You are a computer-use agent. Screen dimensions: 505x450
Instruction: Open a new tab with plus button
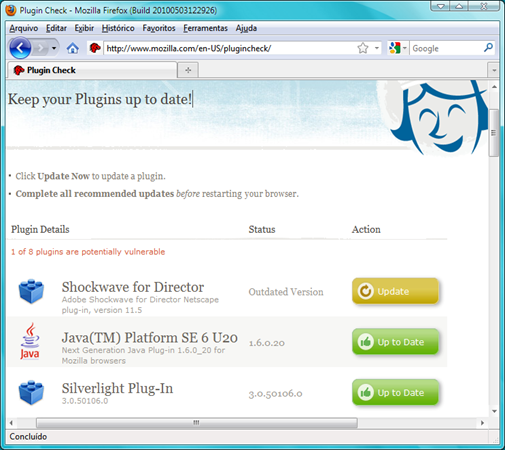[188, 70]
